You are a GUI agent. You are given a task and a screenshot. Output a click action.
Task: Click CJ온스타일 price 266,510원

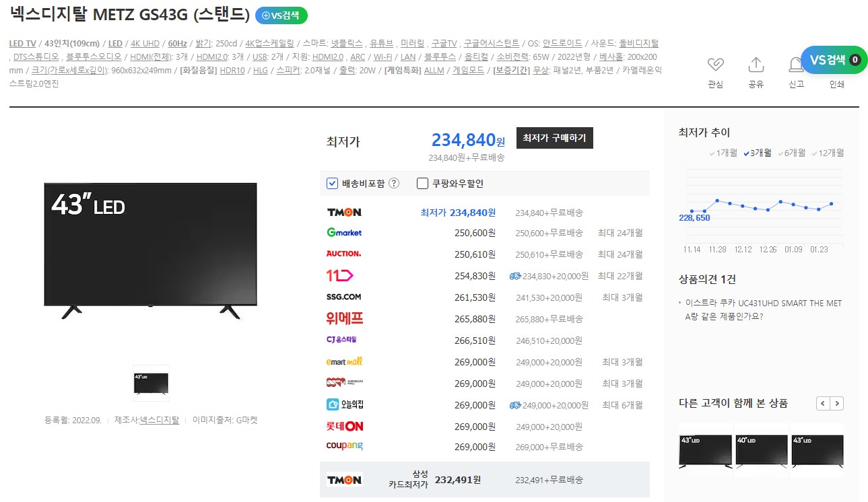coord(475,340)
